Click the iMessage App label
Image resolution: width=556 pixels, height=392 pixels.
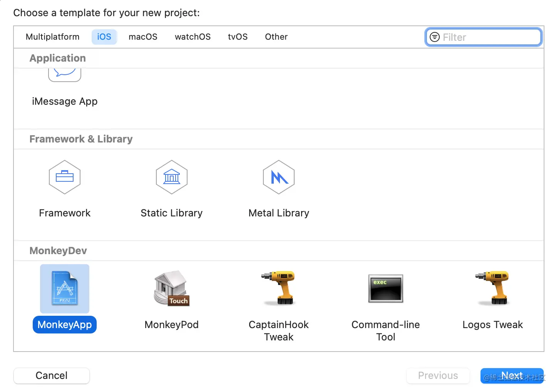click(x=65, y=101)
